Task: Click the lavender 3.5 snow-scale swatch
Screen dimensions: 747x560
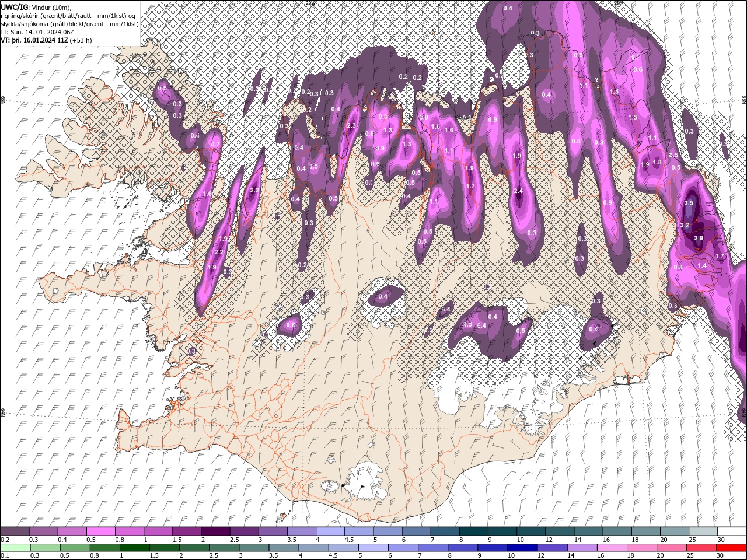Action: (x=302, y=531)
